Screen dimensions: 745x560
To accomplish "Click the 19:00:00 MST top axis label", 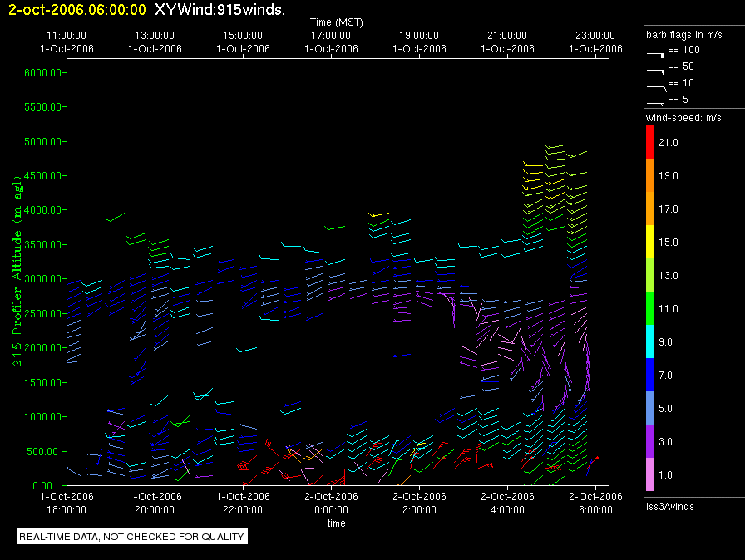I will pyautogui.click(x=419, y=36).
